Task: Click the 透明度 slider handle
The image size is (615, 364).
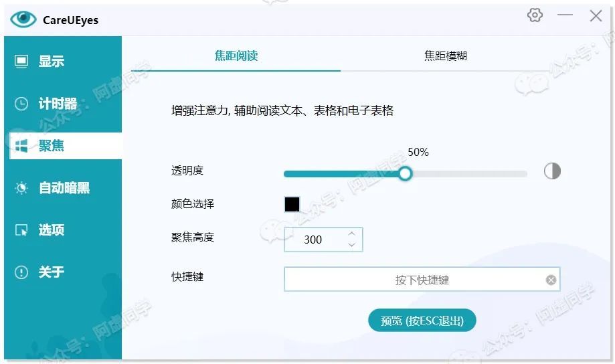Action: (405, 174)
